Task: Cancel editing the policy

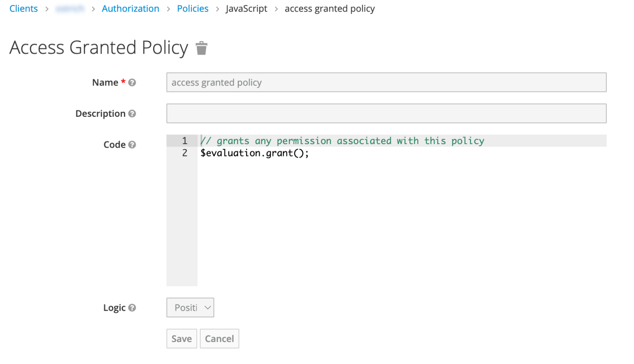Action: coord(219,338)
